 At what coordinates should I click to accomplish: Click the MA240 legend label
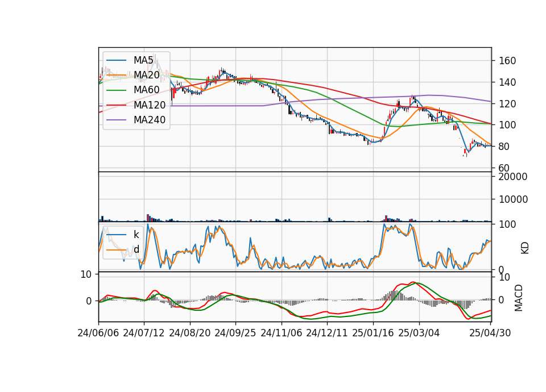[x=150, y=120]
